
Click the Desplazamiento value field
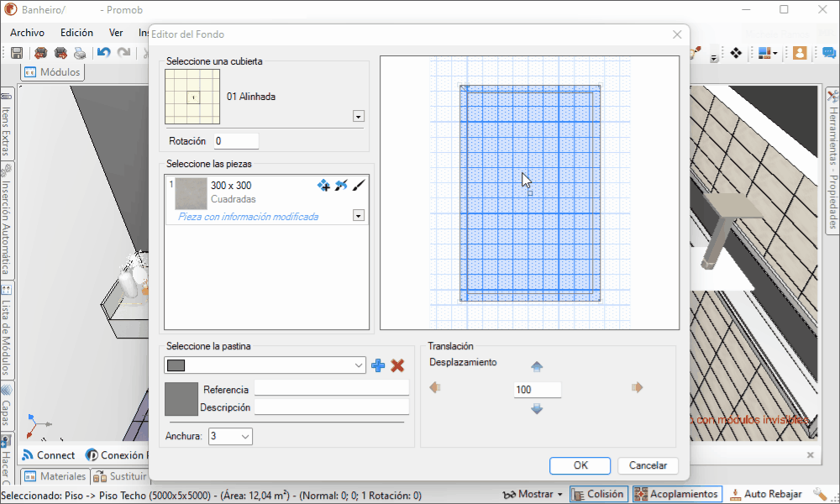[x=538, y=390]
